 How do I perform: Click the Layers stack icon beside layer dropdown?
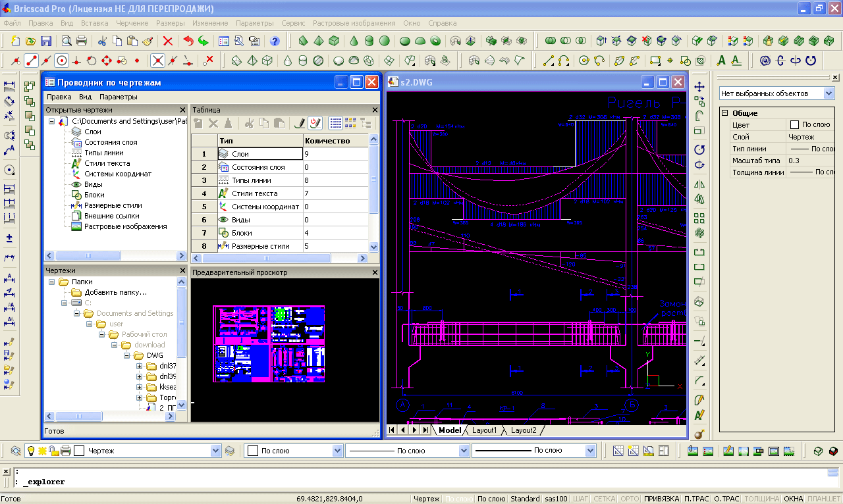point(230,451)
